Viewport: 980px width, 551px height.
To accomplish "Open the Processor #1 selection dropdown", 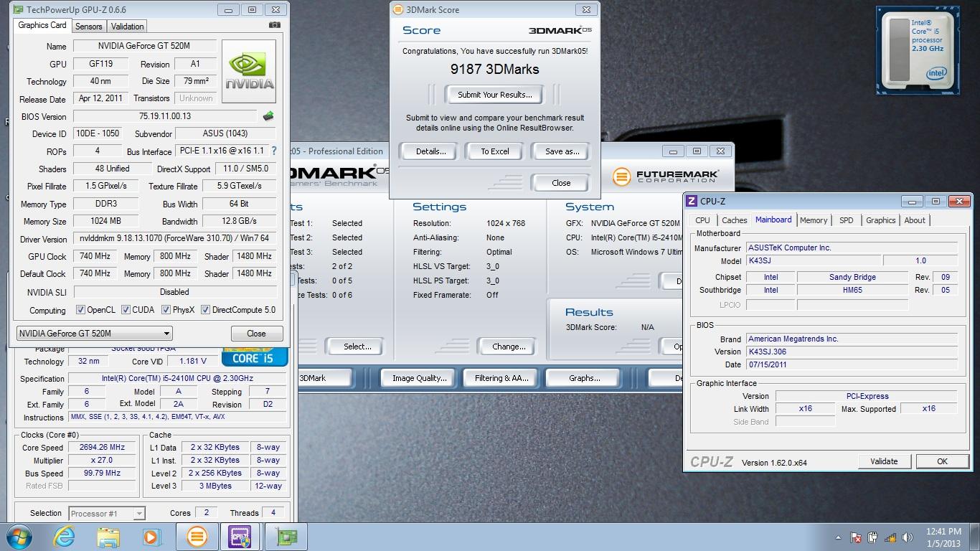I will [107, 513].
